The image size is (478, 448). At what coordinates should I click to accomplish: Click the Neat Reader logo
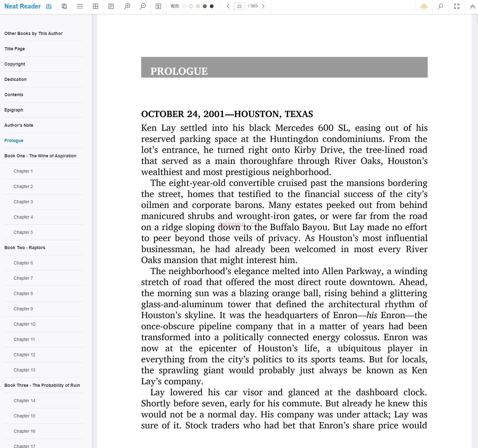tap(22, 6)
